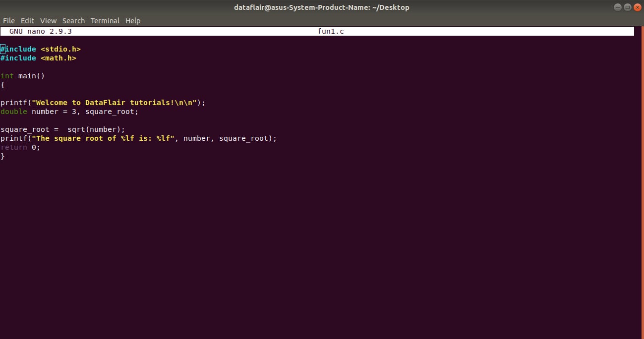644x339 pixels.
Task: Open the Help menu
Action: click(x=132, y=20)
